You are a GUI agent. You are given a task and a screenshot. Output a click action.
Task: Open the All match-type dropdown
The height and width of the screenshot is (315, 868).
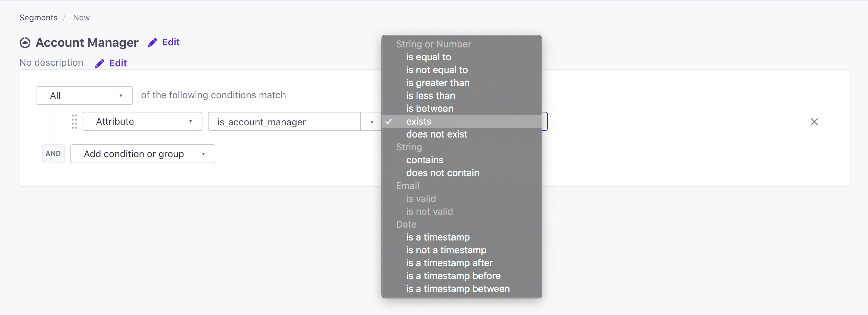tap(85, 96)
